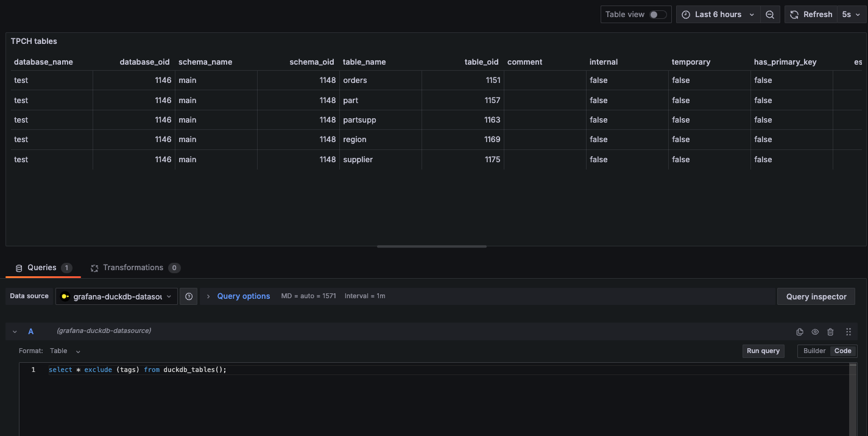Collapse query A row chevron

click(15, 332)
